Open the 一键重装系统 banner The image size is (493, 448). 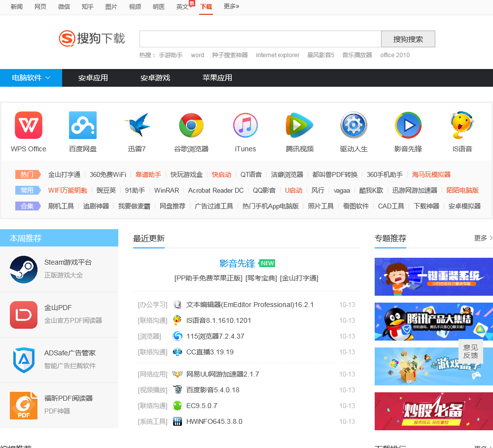click(433, 276)
